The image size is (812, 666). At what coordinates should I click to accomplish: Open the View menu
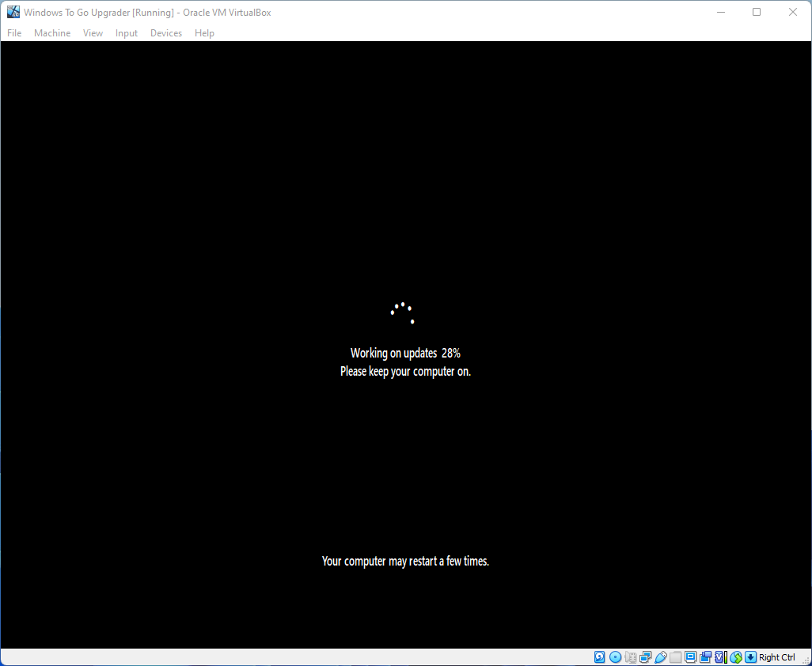pos(93,33)
